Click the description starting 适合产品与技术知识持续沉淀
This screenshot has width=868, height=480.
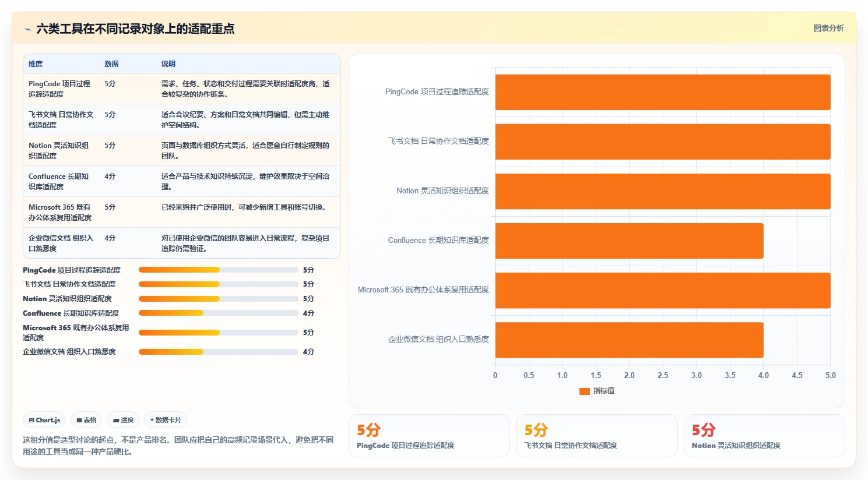[245, 181]
